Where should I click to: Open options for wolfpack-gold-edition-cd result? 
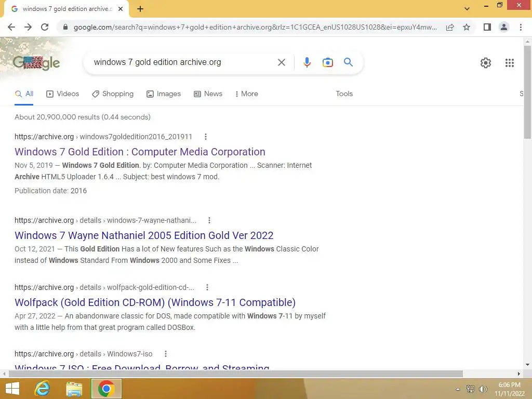click(207, 287)
